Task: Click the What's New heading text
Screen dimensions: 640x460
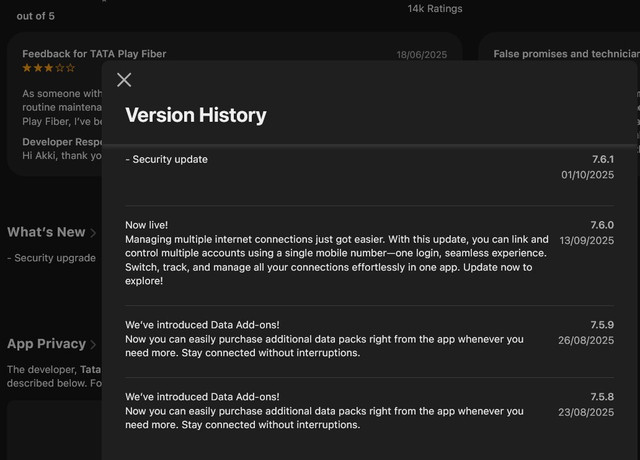Action: click(46, 232)
